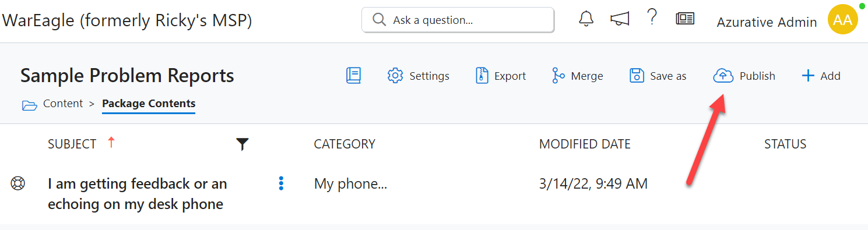Open Settings with the gear icon
The image size is (868, 230).
418,76
